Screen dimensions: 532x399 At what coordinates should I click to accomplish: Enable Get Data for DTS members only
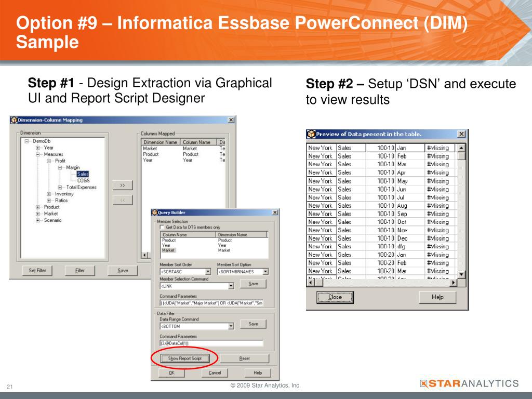[x=162, y=228]
